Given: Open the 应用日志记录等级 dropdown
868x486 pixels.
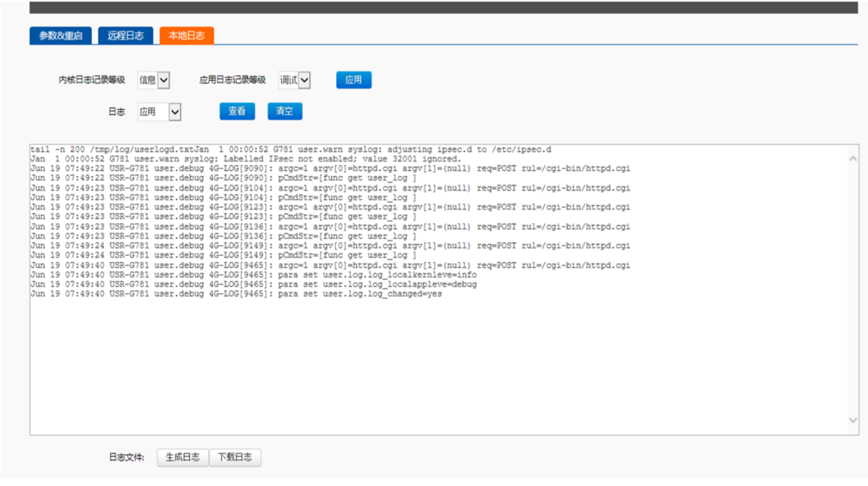Looking at the screenshot, I should pos(295,80).
